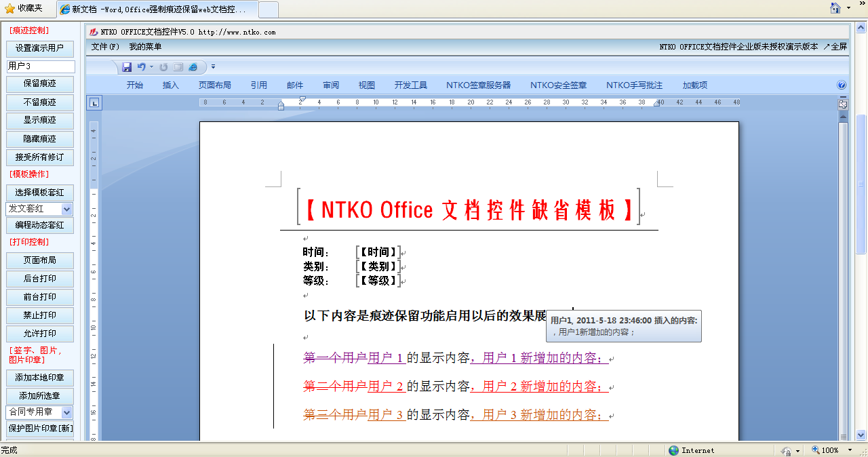This screenshot has width=868, height=457.
Task: Click the ruler toggle icon above vertical scrollbar
Action: click(x=843, y=104)
